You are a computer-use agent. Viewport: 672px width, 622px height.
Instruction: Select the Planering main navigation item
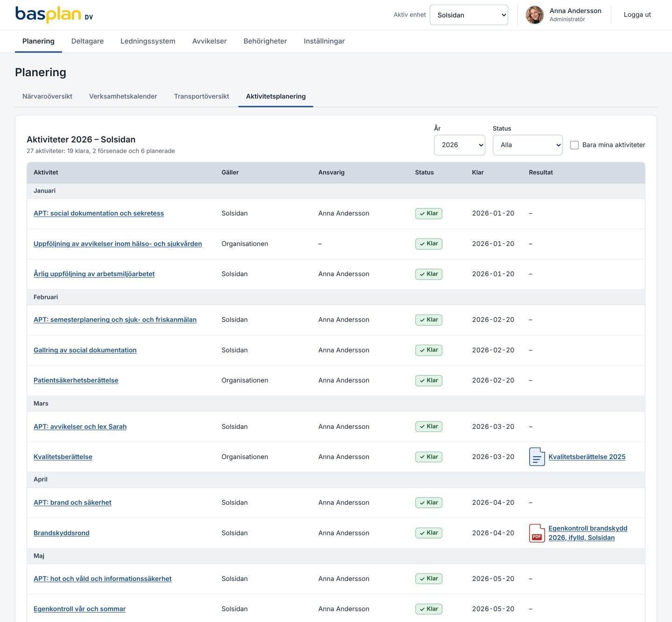coord(38,41)
